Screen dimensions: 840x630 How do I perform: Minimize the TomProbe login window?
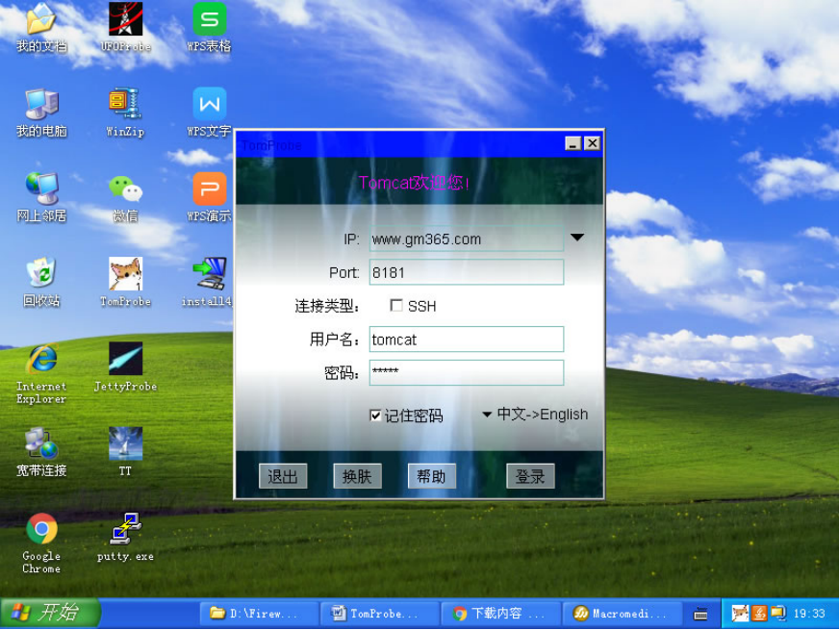point(573,143)
